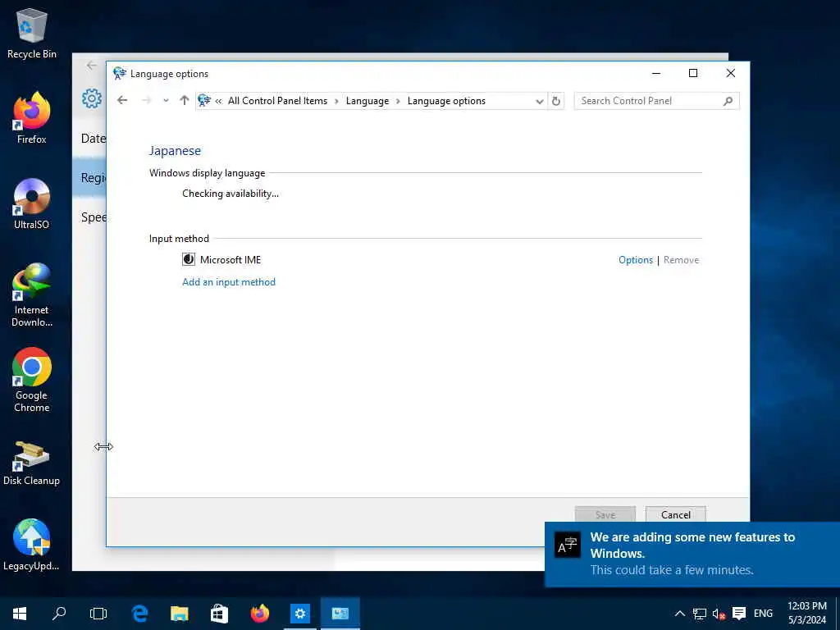840x630 pixels.
Task: Launch Firefox from the desktop shortcut
Action: 32,118
